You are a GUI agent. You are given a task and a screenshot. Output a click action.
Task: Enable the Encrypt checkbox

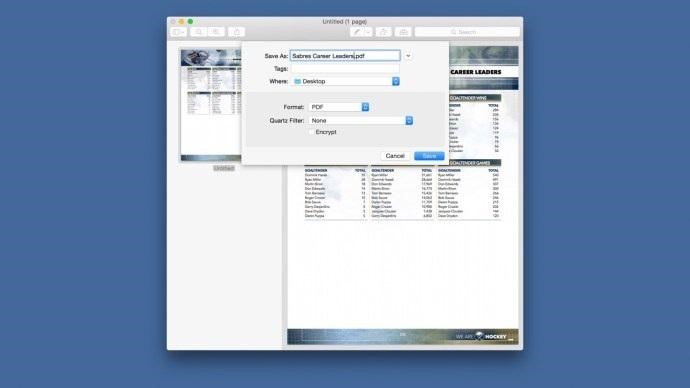pos(312,132)
